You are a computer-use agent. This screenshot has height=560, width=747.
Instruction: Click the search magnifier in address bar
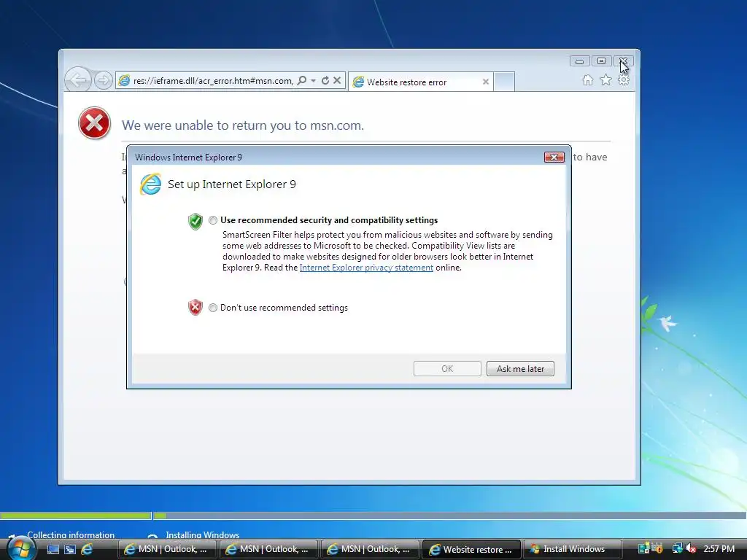point(302,80)
